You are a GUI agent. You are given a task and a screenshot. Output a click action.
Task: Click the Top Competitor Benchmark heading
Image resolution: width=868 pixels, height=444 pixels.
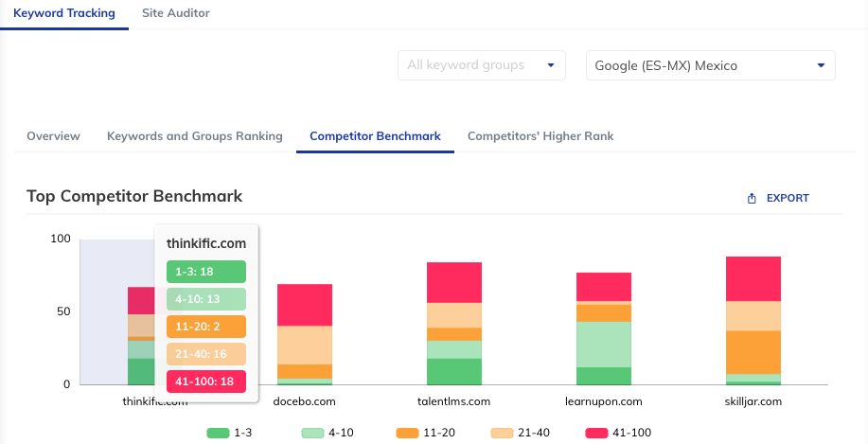[x=134, y=197]
